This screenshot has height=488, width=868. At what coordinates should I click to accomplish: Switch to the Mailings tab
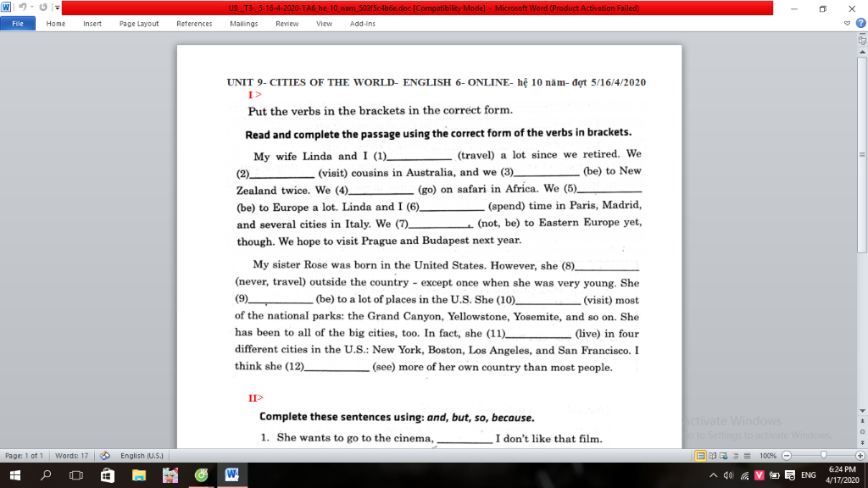point(243,23)
